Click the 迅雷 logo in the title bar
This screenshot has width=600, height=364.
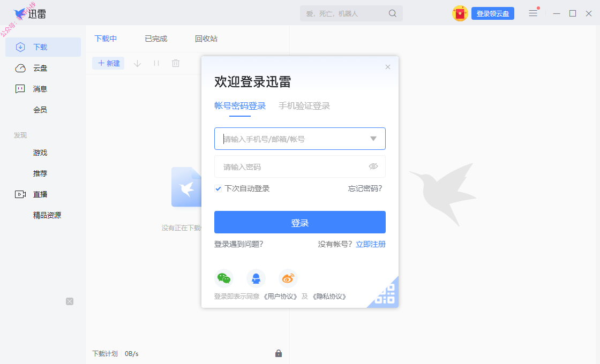click(x=30, y=13)
